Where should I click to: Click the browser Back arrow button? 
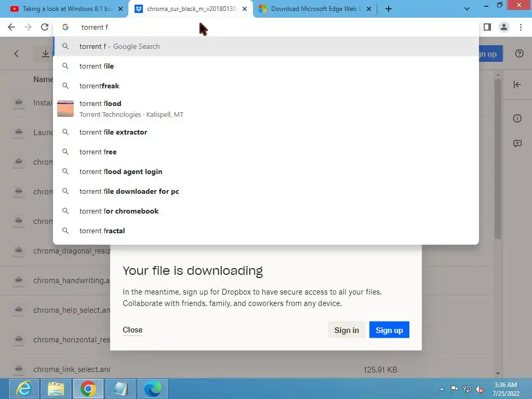[11, 27]
